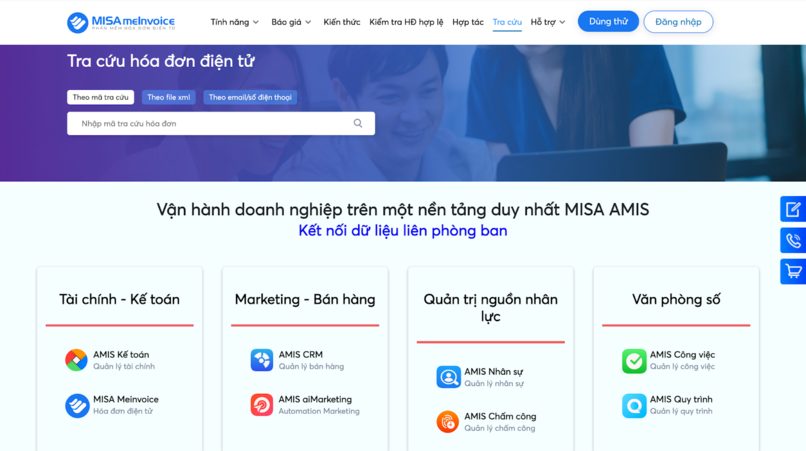806x451 pixels.
Task: Click the Văn phòng số heading
Action: (x=676, y=299)
